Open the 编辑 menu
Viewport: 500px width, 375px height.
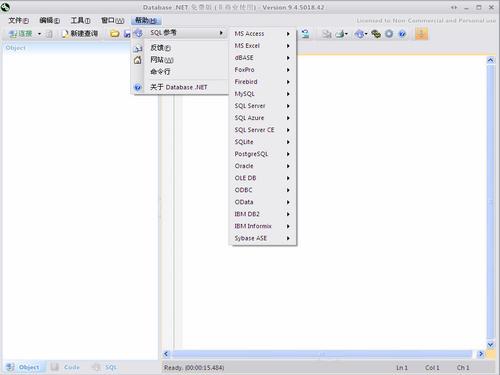(50, 21)
